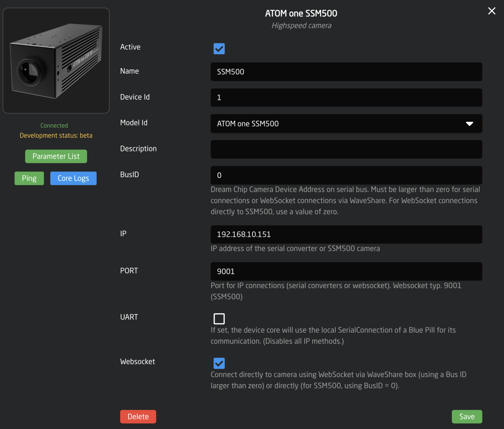The height and width of the screenshot is (429, 504).
Task: Click the Connected status text
Action: tap(54, 125)
